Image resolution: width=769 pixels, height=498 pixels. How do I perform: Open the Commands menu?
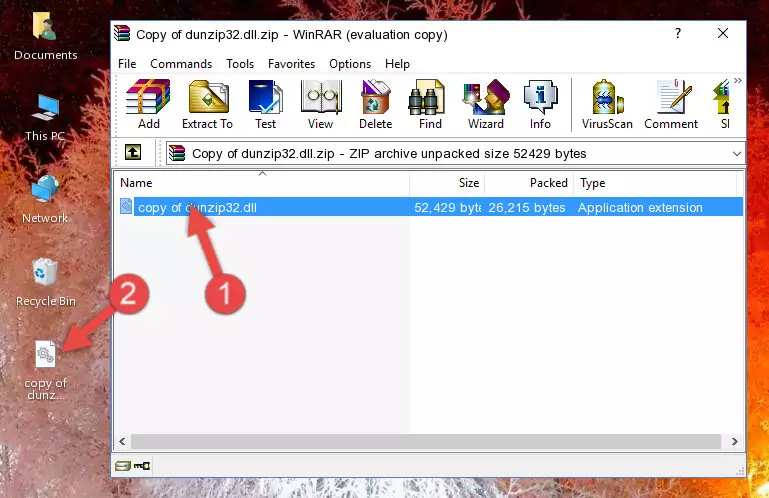click(x=181, y=64)
